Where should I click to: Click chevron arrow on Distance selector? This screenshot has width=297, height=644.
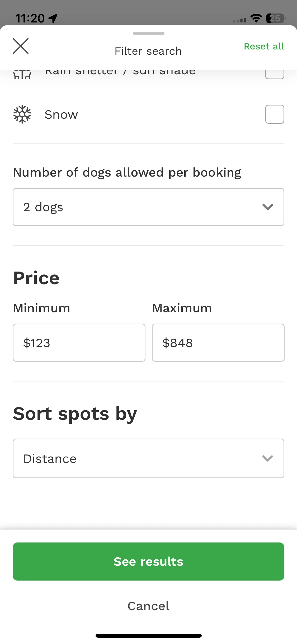coord(268,458)
